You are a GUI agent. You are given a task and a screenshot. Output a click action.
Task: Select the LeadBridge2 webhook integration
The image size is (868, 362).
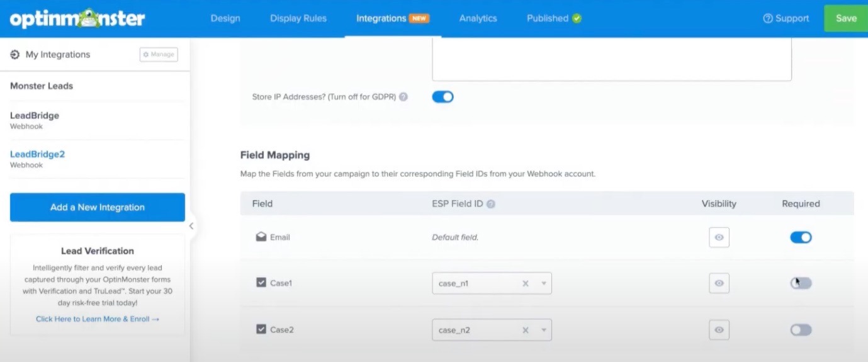38,159
